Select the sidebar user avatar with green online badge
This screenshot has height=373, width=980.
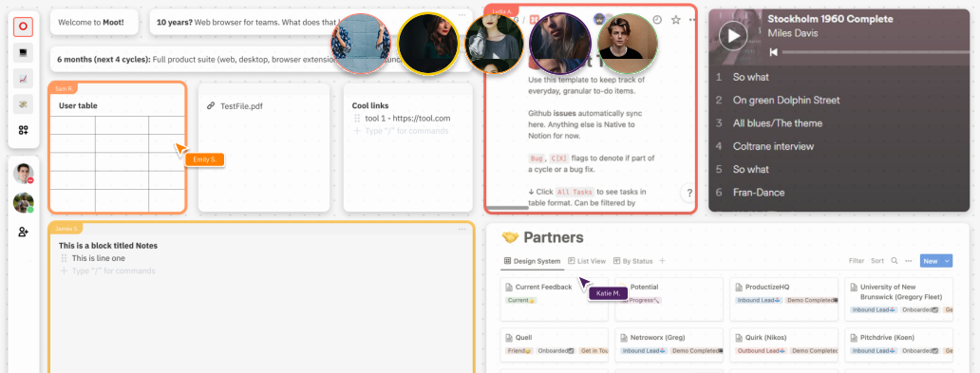(23, 203)
